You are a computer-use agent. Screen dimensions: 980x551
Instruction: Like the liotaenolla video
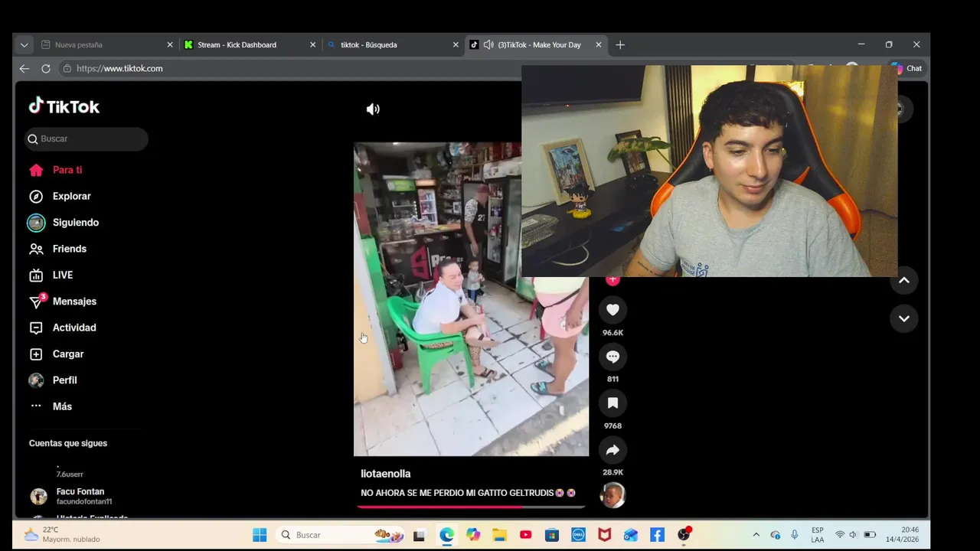612,309
